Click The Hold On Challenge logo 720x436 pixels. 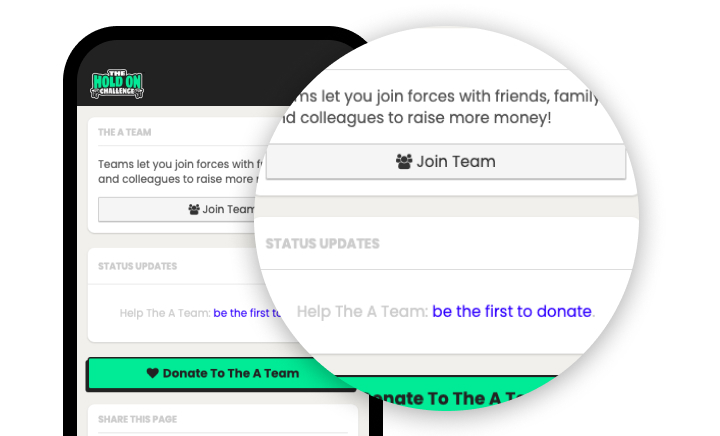[117, 84]
